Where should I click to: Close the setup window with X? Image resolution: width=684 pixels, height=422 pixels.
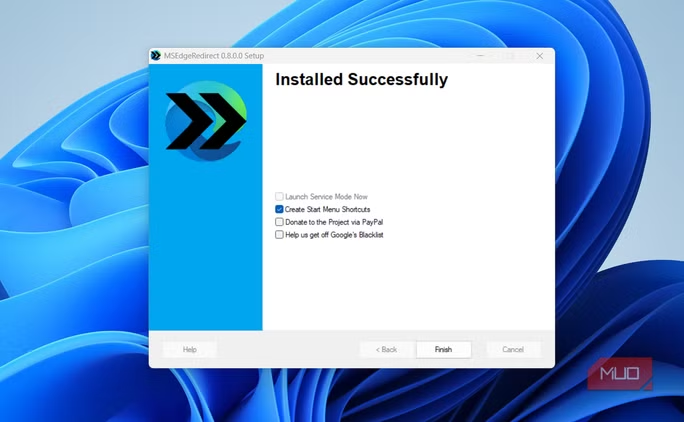(540, 56)
